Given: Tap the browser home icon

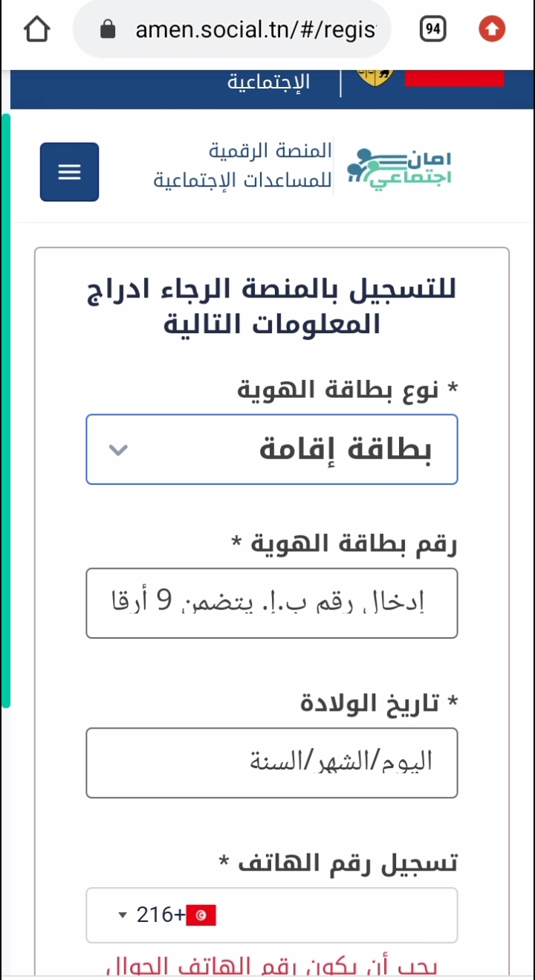Looking at the screenshot, I should point(36,30).
